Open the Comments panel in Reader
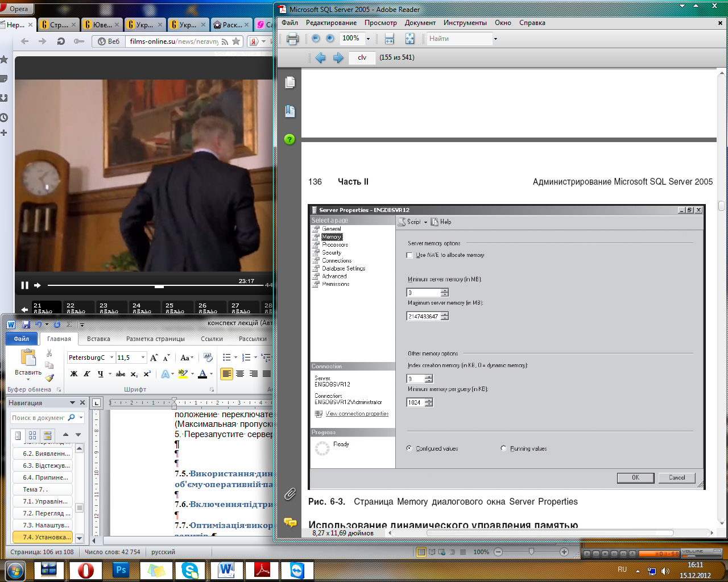The image size is (728, 582). (290, 522)
